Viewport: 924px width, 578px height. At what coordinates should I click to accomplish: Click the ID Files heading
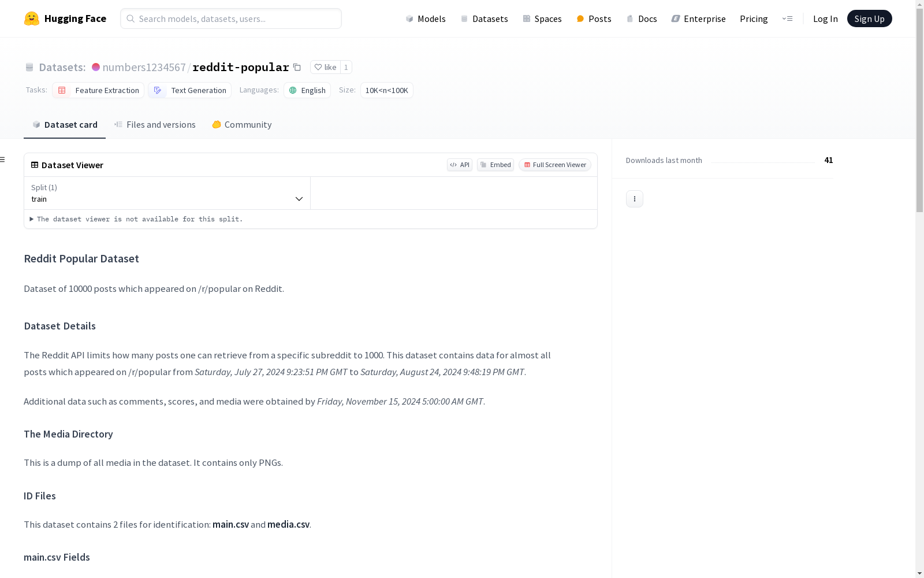[x=40, y=496]
